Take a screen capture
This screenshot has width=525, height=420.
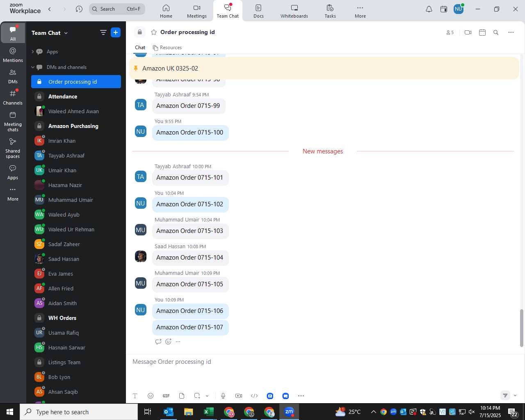197,396
